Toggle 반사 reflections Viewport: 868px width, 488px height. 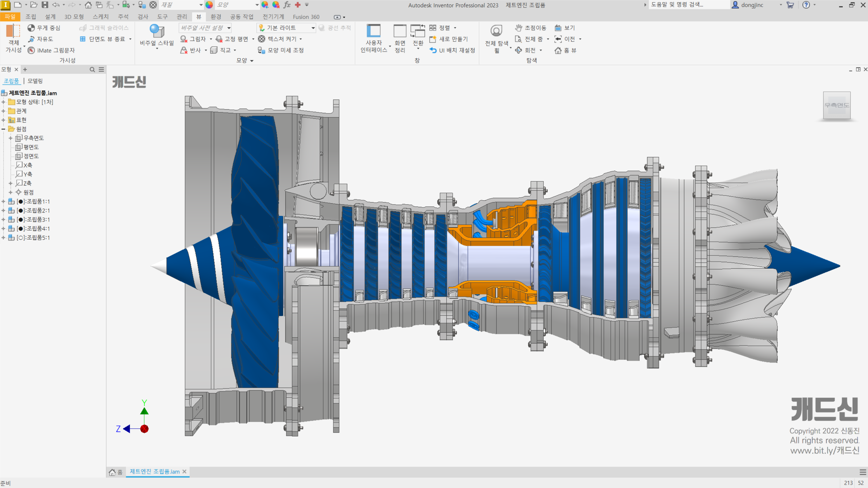click(191, 50)
